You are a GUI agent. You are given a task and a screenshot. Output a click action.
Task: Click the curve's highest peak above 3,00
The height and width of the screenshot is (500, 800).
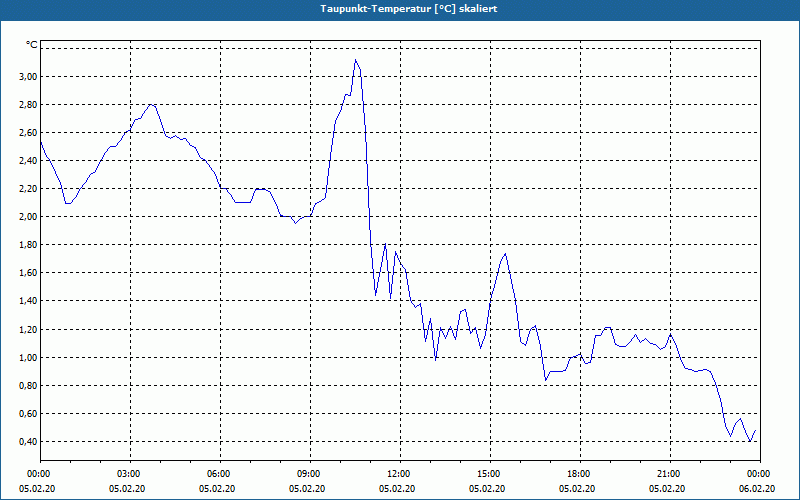click(356, 60)
